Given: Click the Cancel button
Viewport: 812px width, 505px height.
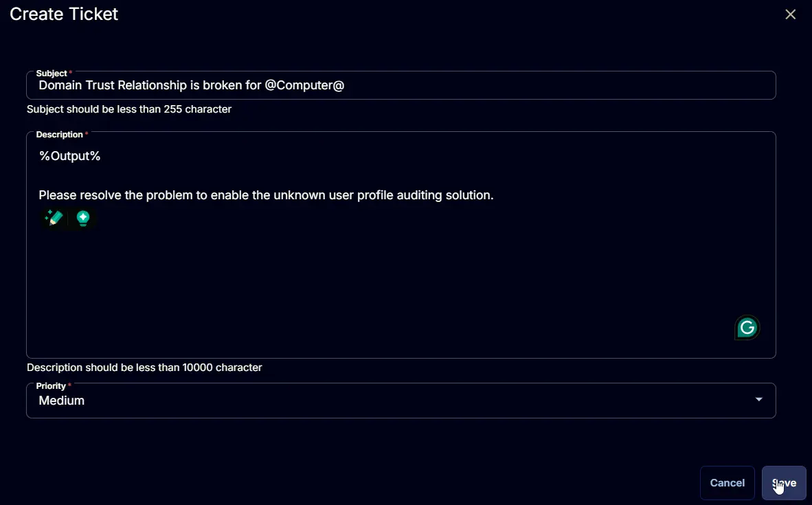Looking at the screenshot, I should [x=727, y=483].
